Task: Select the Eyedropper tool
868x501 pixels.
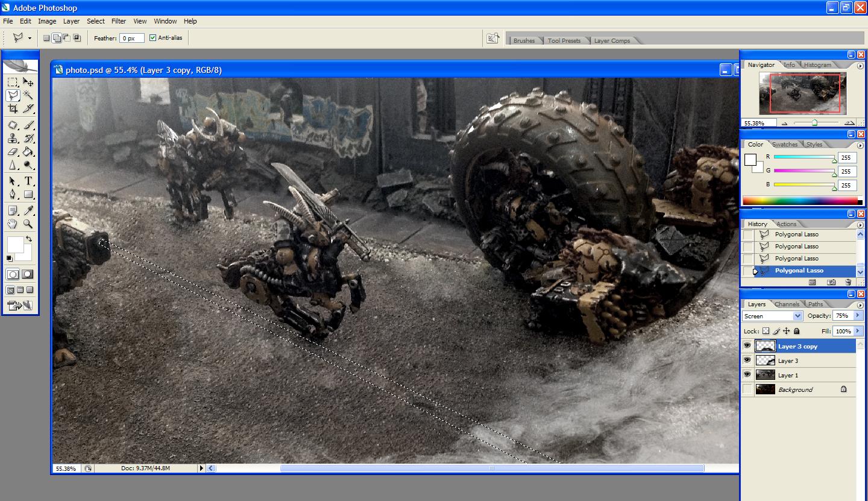Action: click(28, 210)
